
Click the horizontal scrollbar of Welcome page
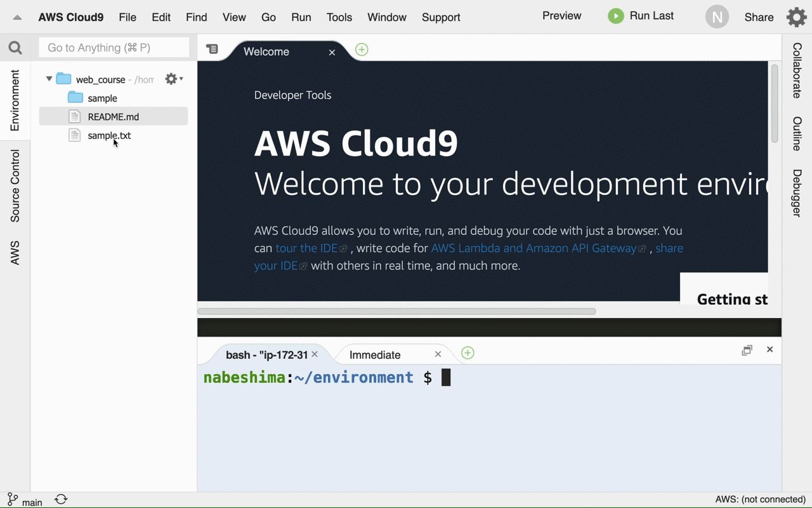click(396, 311)
